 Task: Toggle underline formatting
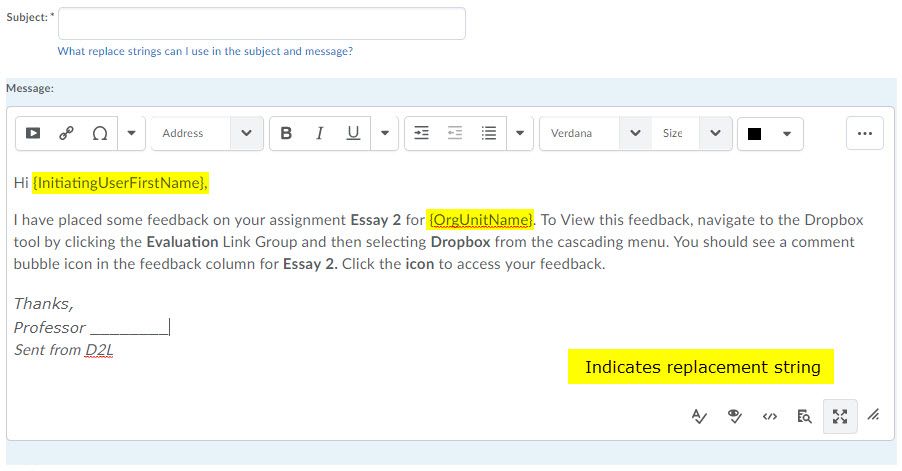point(352,133)
